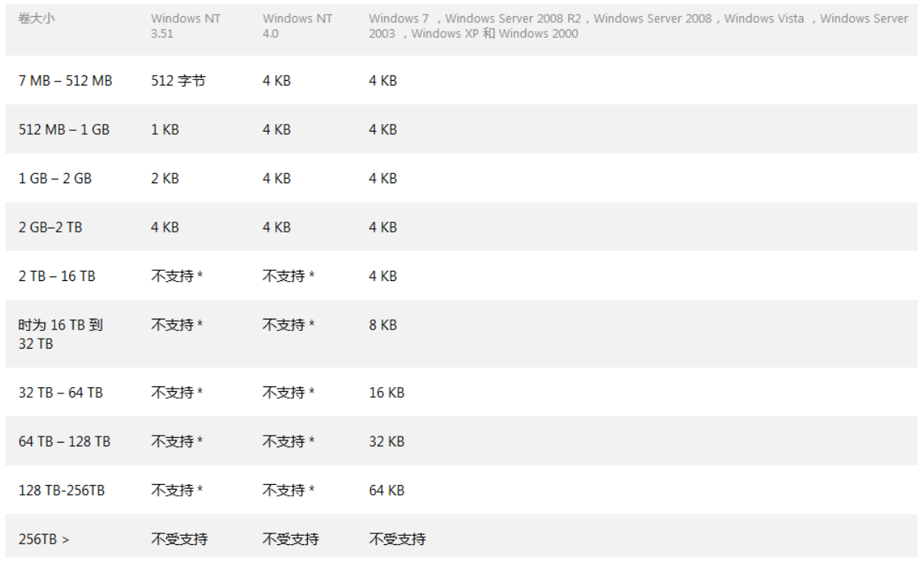
Task: Click the '8 KB' cluster size cell
Action: click(383, 325)
